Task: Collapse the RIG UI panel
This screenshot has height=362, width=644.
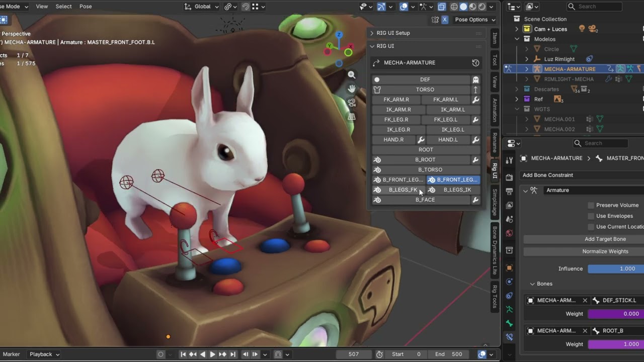Action: 372,46
